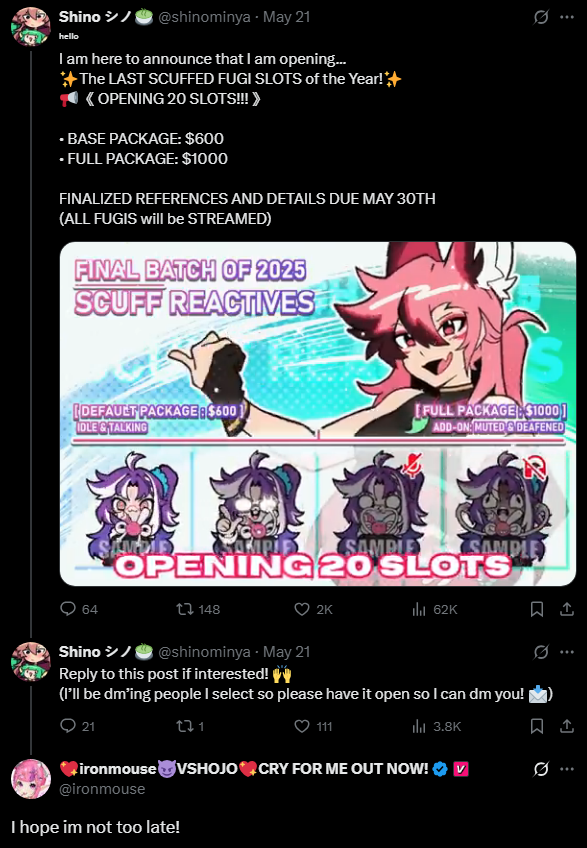
Task: Share the main announcement post
Action: click(566, 610)
